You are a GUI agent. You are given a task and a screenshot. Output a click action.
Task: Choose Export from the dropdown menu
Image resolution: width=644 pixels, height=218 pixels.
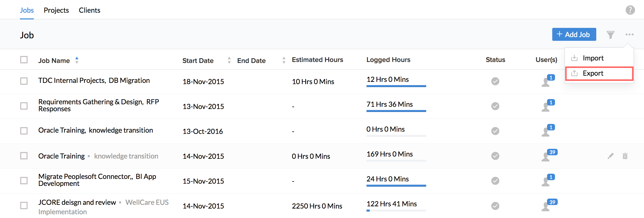593,73
